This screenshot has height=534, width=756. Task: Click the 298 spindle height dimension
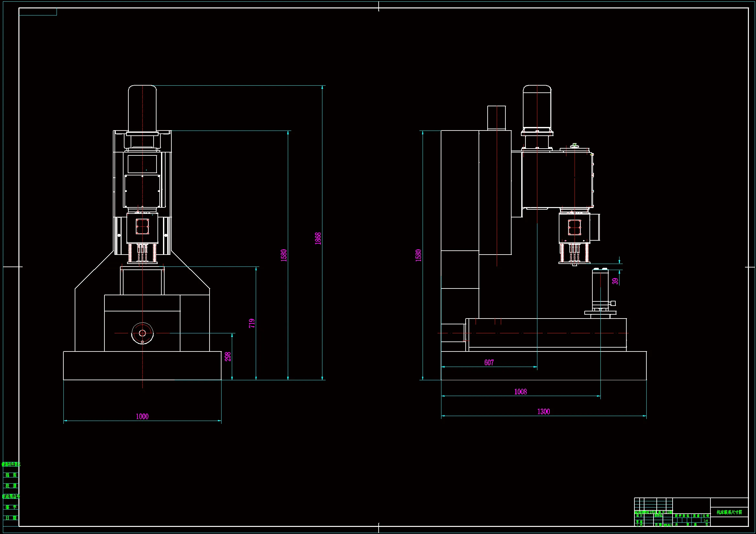click(x=228, y=357)
